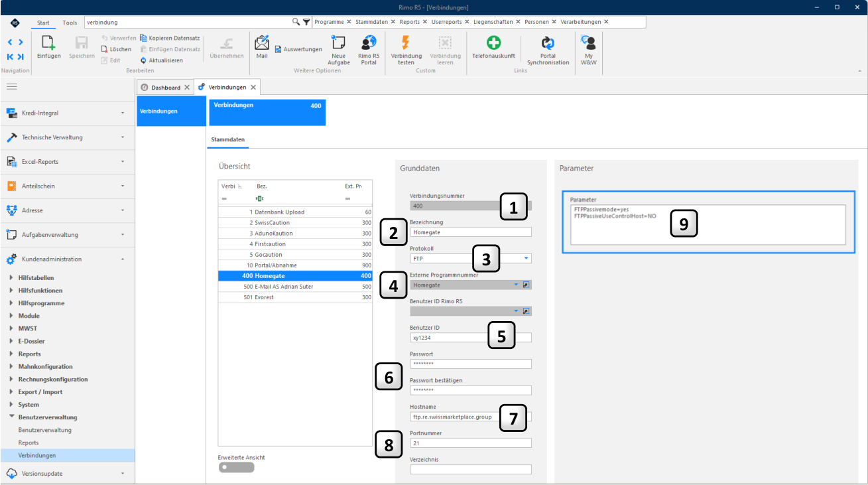Screen dimensions: 868x485
Task: Open the Externe Programmnummer dropdown arrow
Action: coord(516,285)
